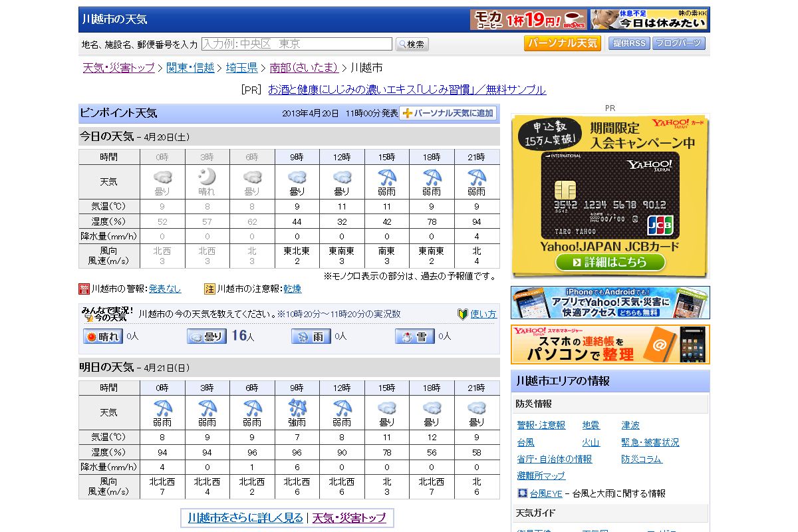This screenshot has width=798, height=532.
Task: Click the 今日は休みたい banner ad
Action: [649, 19]
